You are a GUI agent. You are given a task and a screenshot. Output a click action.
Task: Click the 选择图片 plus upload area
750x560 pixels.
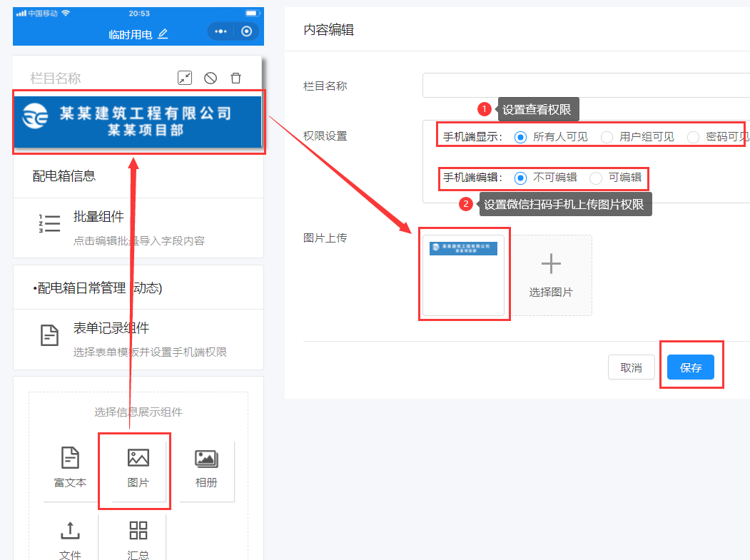tap(551, 275)
